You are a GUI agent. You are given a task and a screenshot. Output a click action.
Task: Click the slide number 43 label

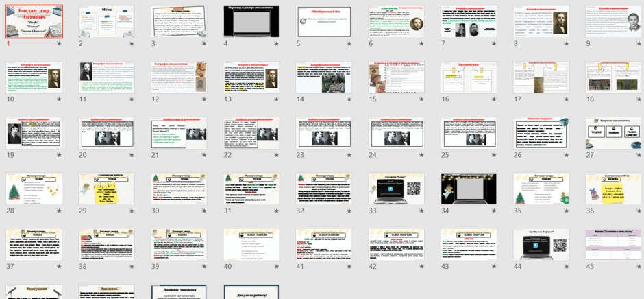(x=445, y=267)
